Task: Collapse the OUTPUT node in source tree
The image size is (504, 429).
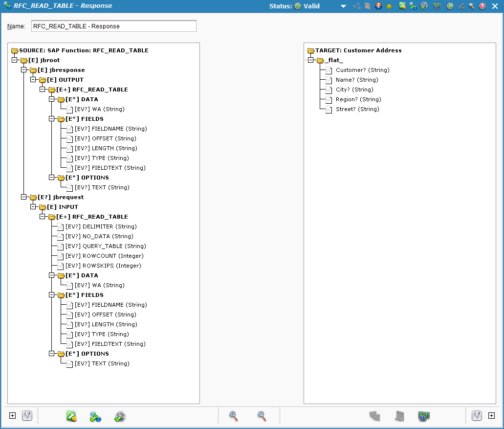Action: (33, 80)
